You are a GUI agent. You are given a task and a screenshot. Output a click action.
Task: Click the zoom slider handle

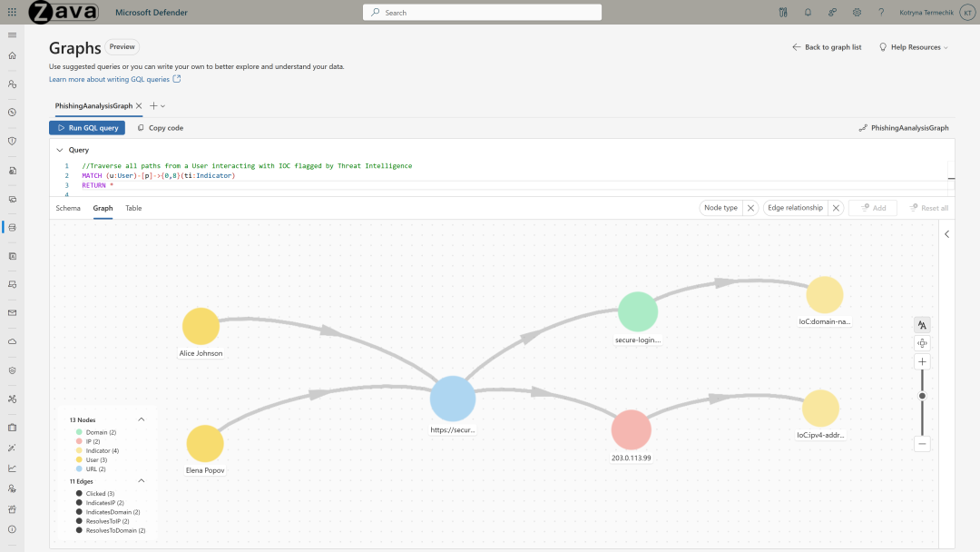[x=922, y=396]
